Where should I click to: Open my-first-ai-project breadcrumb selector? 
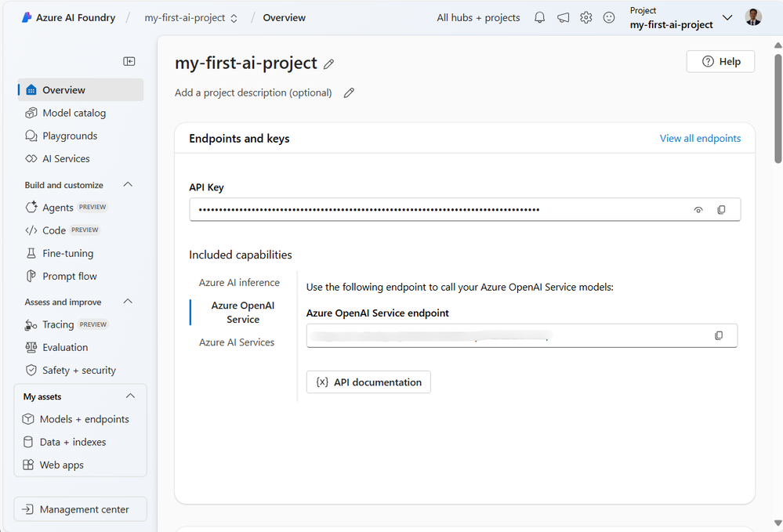pos(190,17)
